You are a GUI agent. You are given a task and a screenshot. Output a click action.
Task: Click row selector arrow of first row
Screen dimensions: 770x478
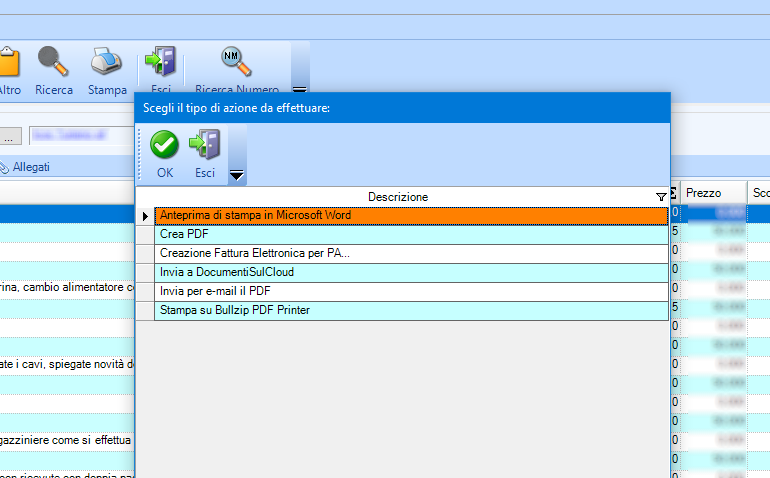[145, 215]
